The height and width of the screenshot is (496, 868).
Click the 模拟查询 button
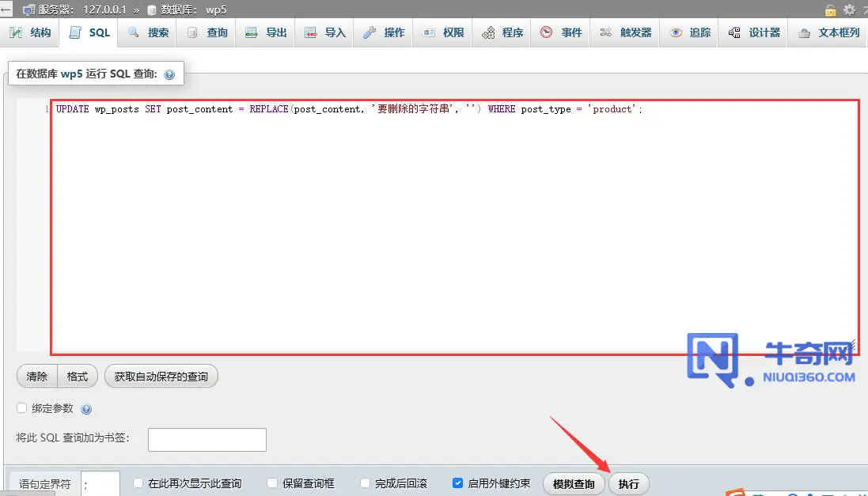[x=574, y=483]
